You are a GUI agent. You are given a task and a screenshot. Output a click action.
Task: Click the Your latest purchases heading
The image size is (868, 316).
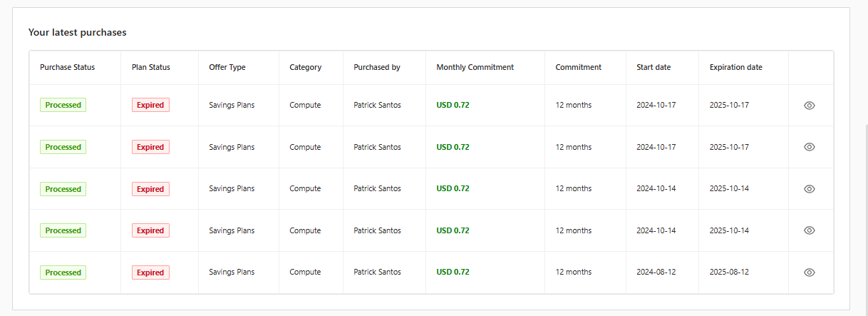point(77,32)
